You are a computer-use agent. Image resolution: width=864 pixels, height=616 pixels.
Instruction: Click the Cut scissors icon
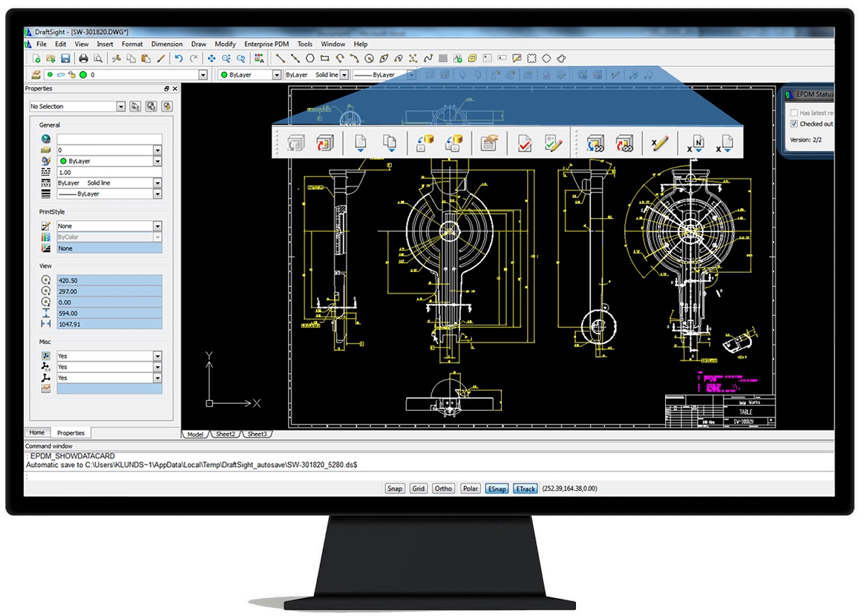116,58
